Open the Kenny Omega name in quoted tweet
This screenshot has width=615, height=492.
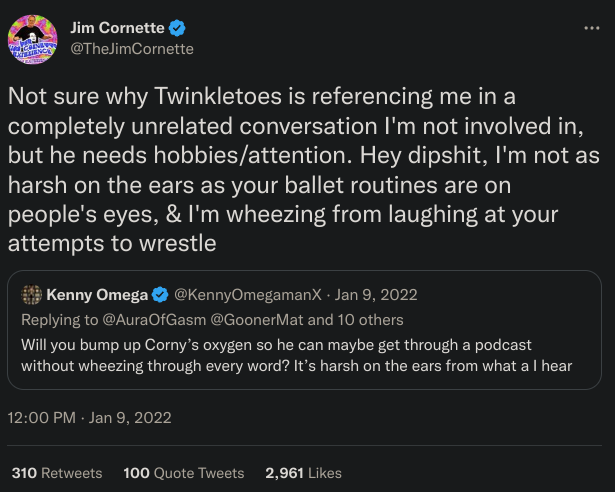[97, 295]
